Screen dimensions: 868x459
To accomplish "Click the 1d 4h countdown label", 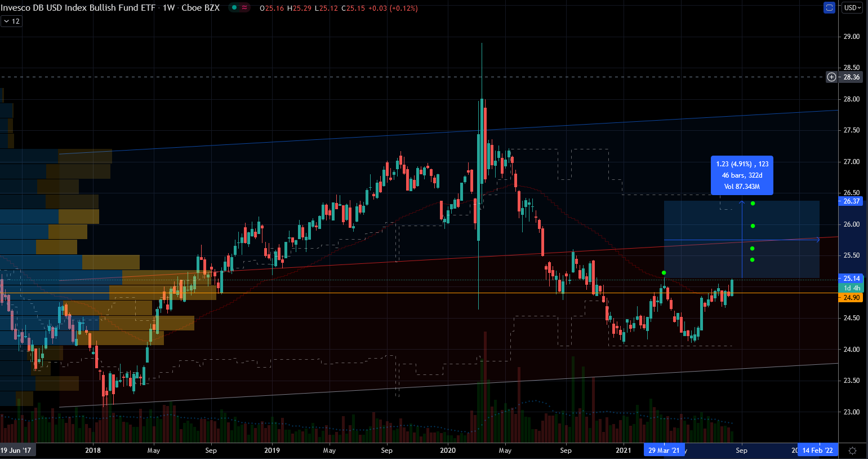I will [851, 288].
